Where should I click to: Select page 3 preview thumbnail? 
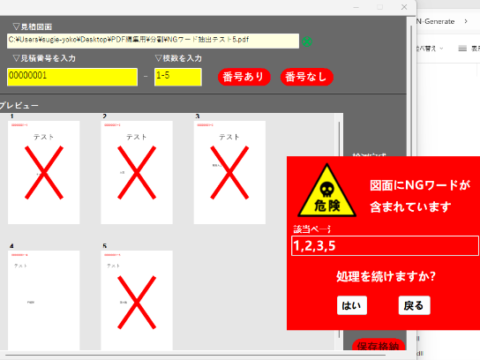[230, 172]
